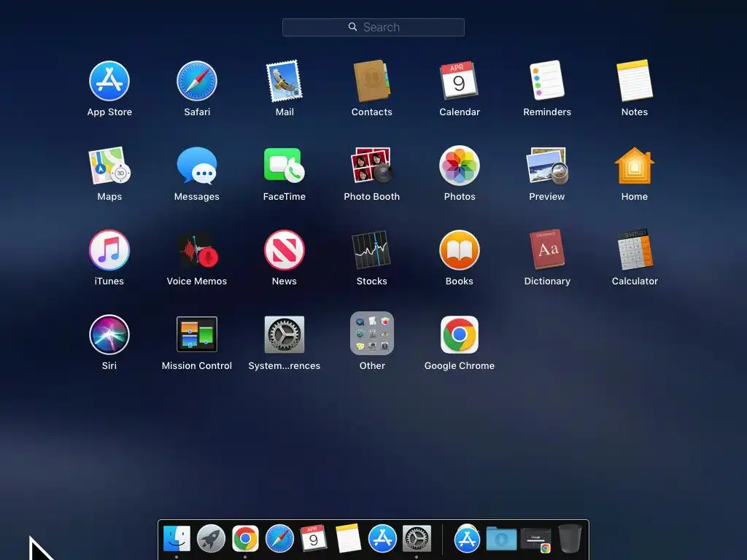This screenshot has width=747, height=560.
Task: Launch Photo Booth
Action: (371, 166)
